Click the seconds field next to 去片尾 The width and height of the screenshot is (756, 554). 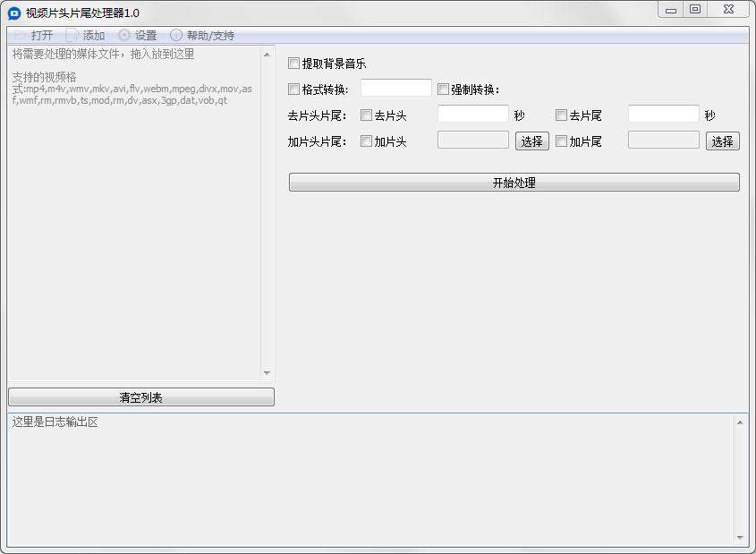point(662,114)
